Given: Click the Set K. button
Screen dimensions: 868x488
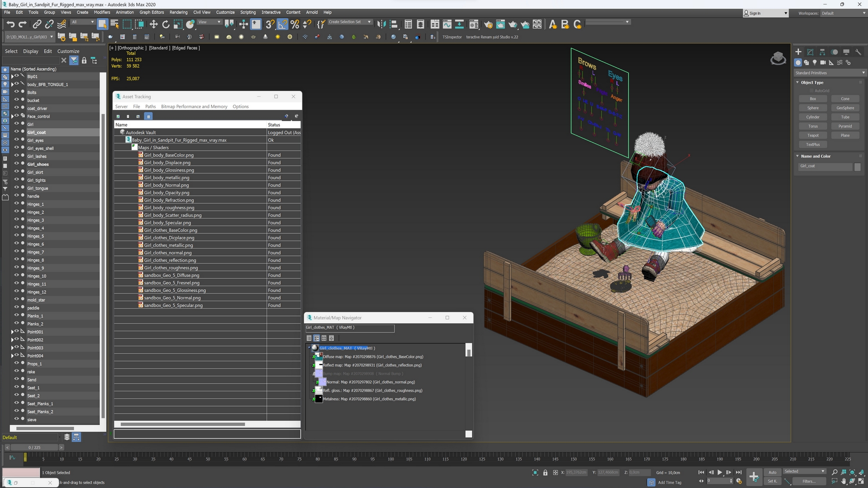Looking at the screenshot, I should tap(773, 481).
